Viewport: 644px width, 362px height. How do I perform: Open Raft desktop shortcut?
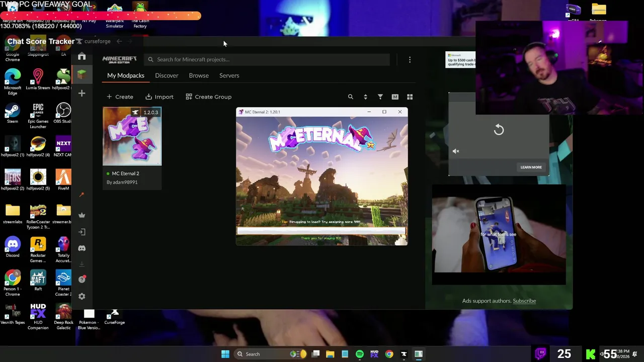point(38,281)
